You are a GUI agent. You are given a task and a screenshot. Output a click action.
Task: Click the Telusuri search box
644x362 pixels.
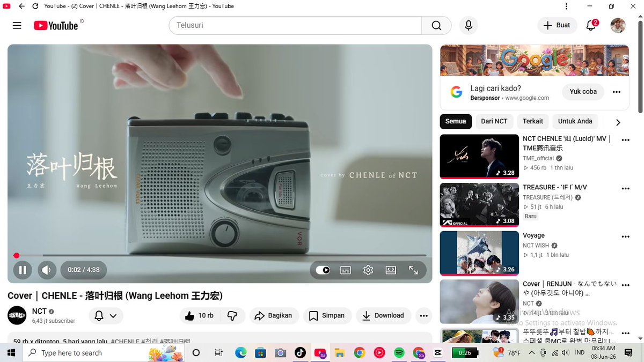click(x=295, y=26)
